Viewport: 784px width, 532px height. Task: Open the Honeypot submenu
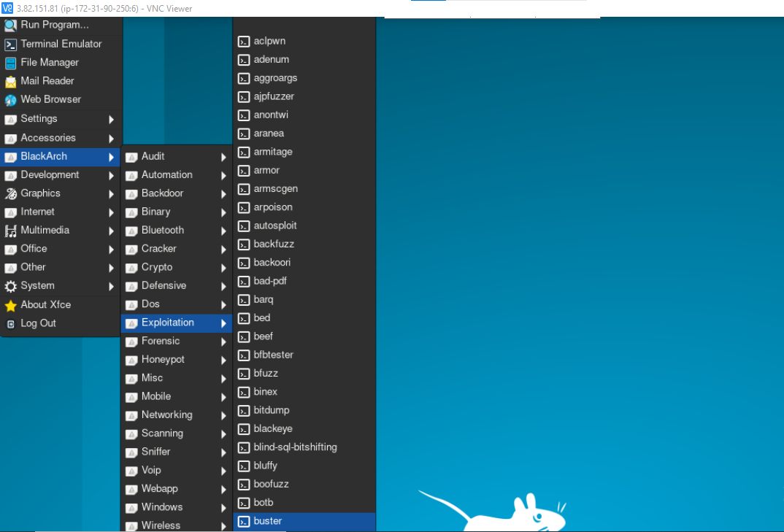(177, 360)
